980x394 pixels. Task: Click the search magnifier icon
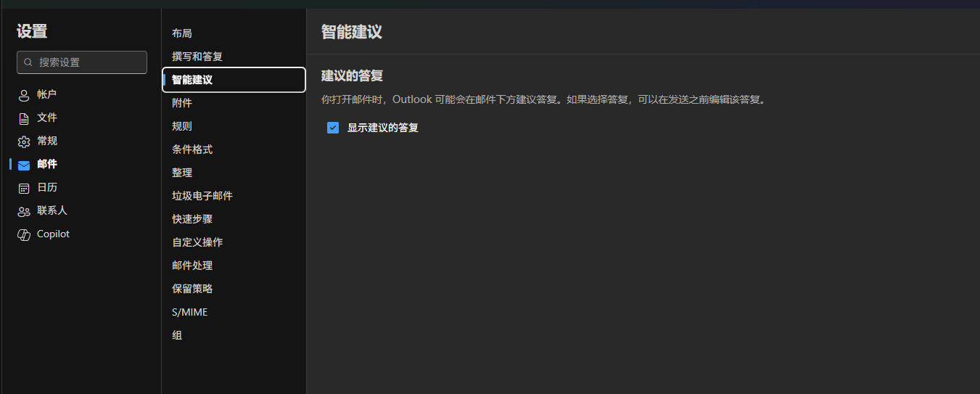28,62
